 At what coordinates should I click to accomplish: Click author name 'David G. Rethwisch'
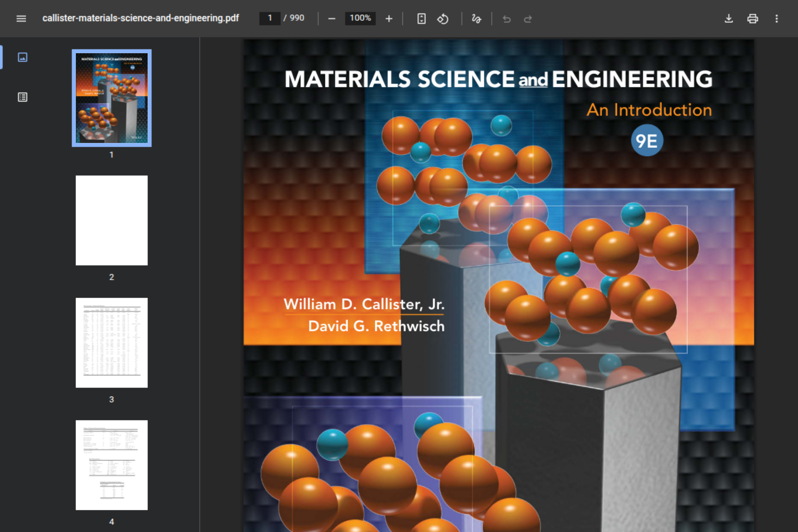[x=376, y=326]
